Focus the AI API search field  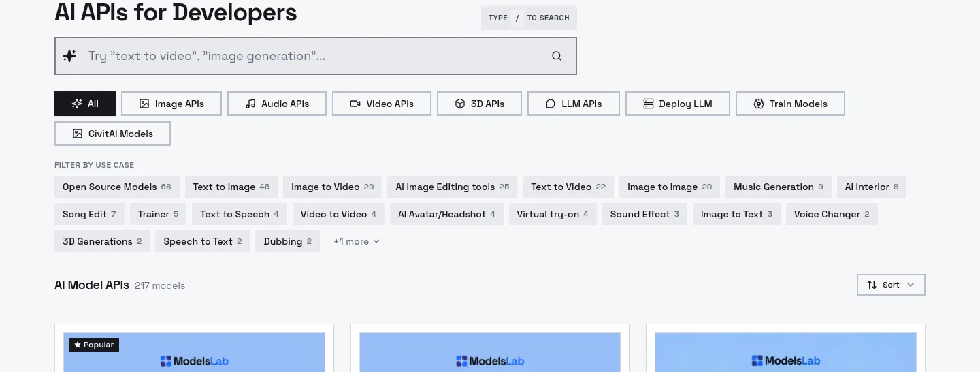pyautogui.click(x=316, y=56)
